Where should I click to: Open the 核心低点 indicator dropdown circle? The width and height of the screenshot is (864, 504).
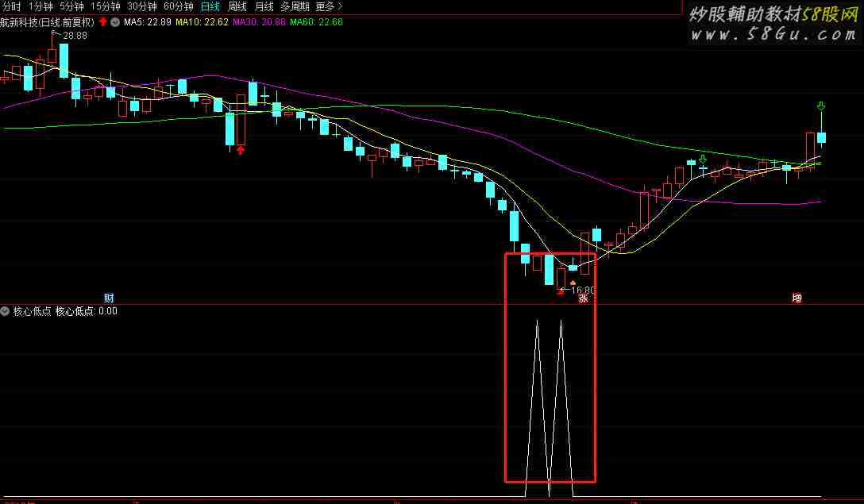[x=5, y=311]
